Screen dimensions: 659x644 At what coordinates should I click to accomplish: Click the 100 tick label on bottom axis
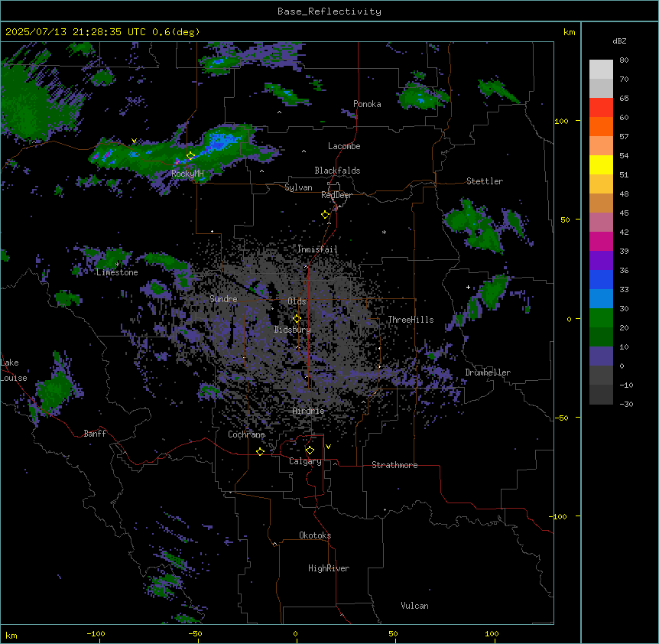492,634
